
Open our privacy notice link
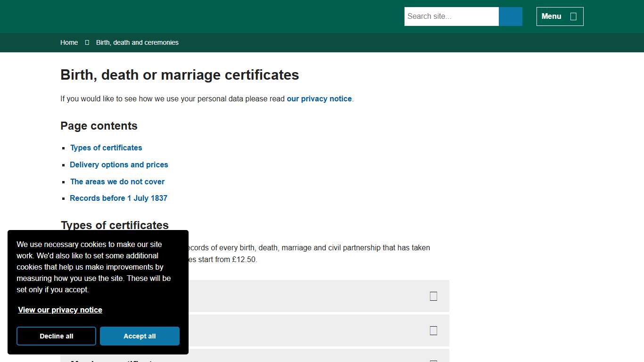319,99
